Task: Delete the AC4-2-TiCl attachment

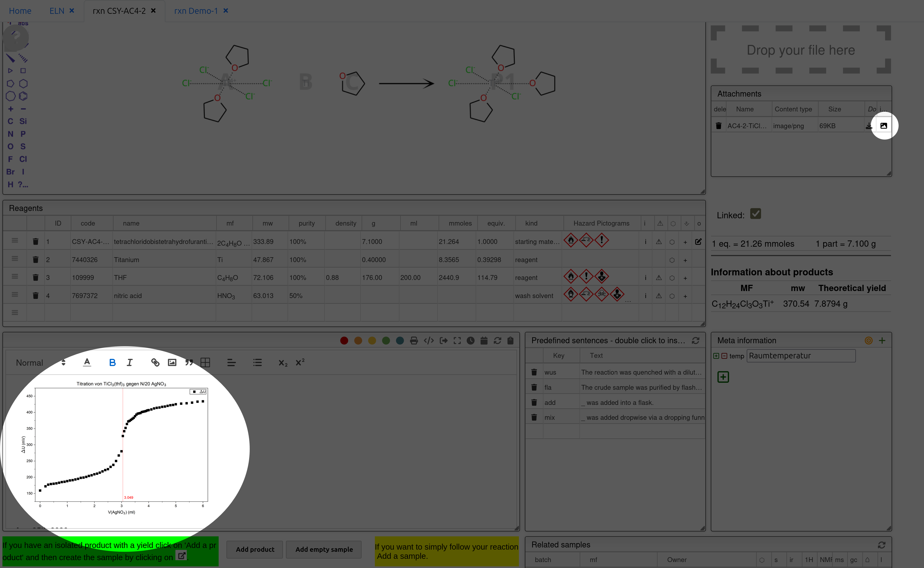Action: tap(718, 126)
